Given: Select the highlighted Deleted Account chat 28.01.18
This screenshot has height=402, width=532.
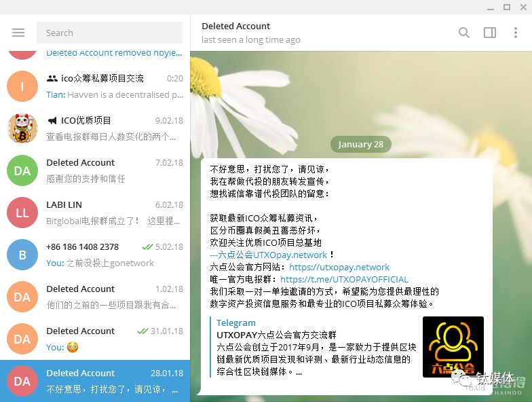Looking at the screenshot, I should pos(95,381).
